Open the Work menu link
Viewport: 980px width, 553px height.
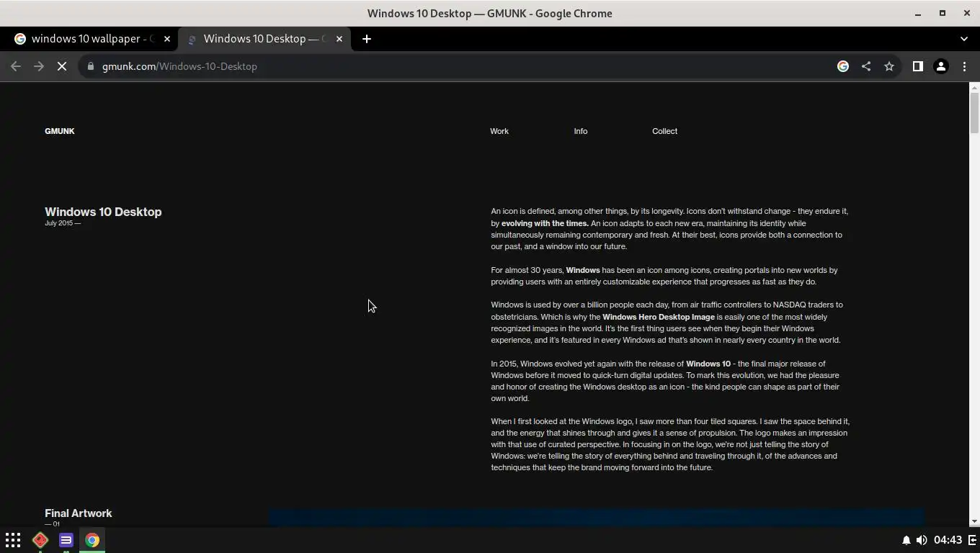499,131
